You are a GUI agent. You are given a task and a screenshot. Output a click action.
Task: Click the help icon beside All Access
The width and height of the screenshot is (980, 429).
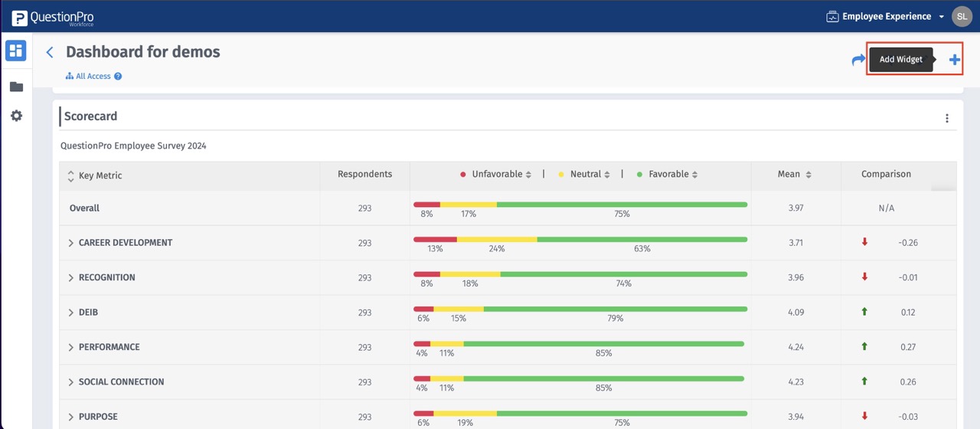coord(118,77)
